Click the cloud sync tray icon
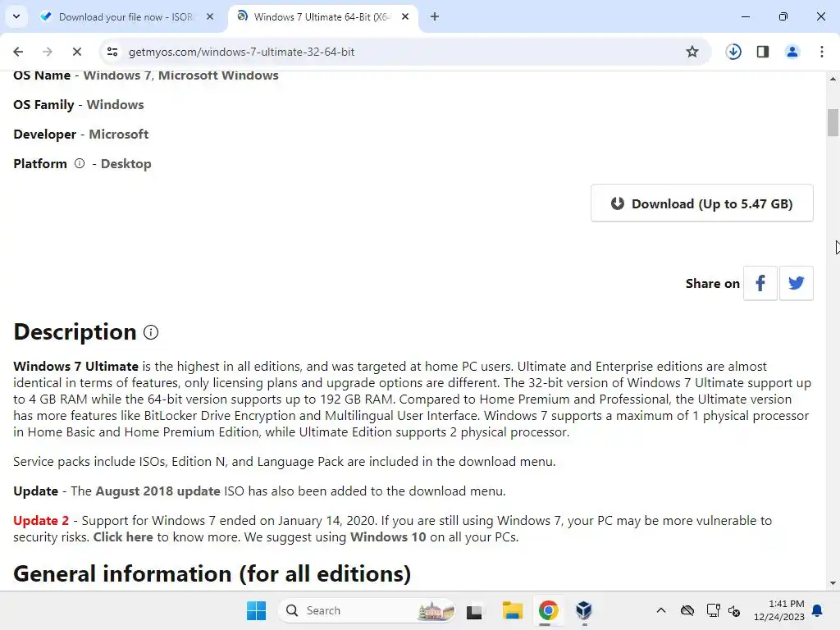 tap(687, 610)
